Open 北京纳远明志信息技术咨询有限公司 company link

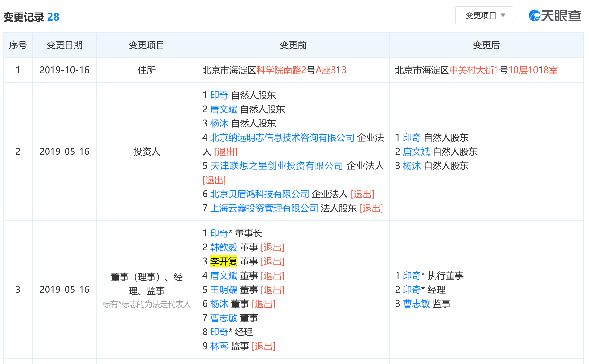282,137
